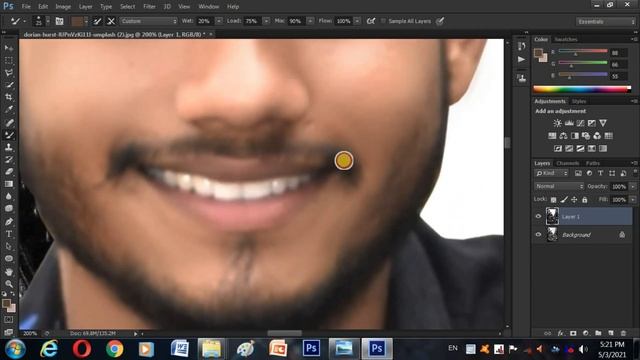
Task: Open the Image menu
Action: point(63,7)
